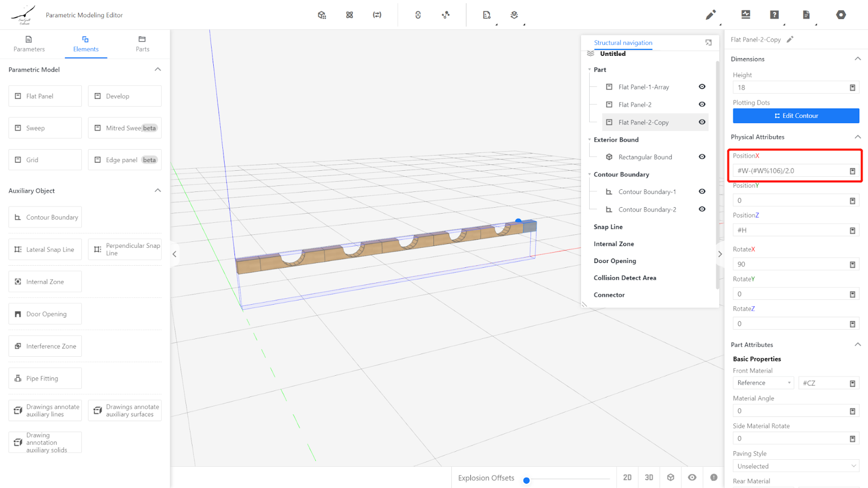The width and height of the screenshot is (868, 488).
Task: Hide Flat Panel-1-Array using its eye icon
Action: (702, 87)
